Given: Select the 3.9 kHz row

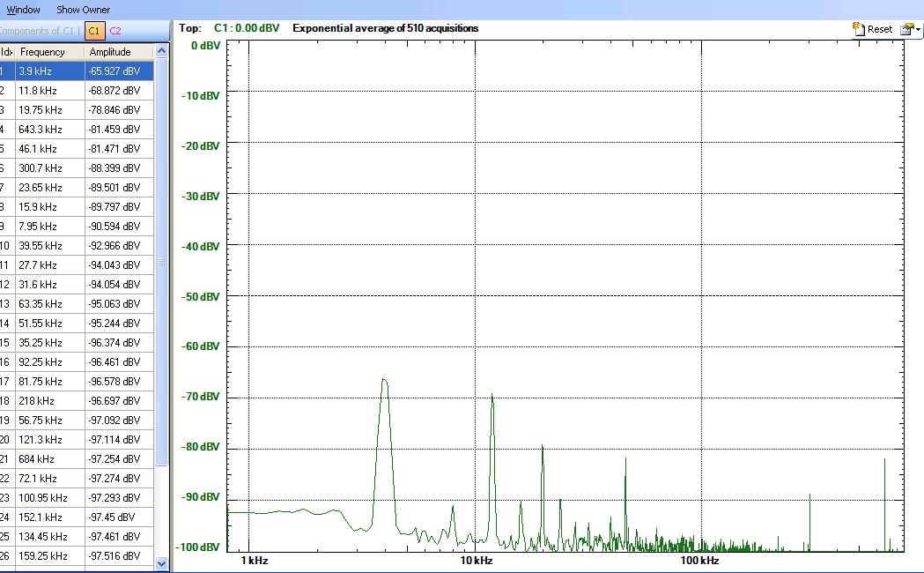Looking at the screenshot, I should coord(77,71).
